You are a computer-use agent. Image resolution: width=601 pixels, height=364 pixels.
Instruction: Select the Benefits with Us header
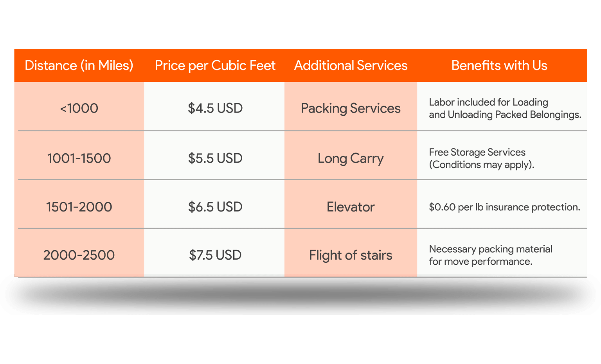499,66
